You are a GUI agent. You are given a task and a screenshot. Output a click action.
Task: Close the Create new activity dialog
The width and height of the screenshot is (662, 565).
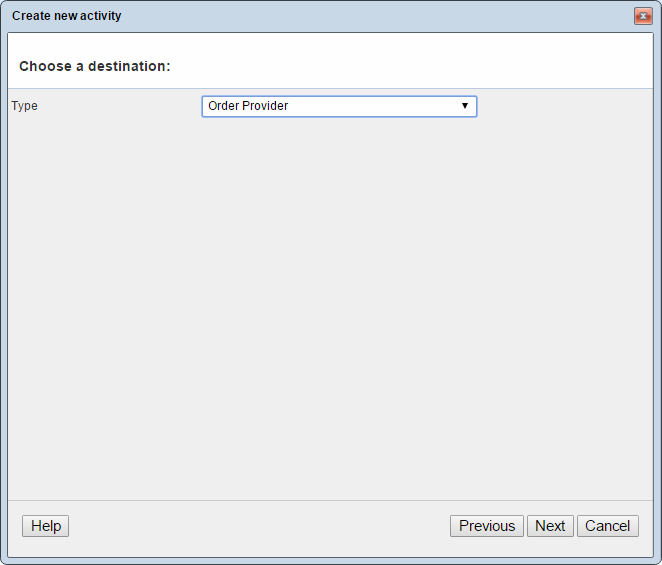[642, 16]
